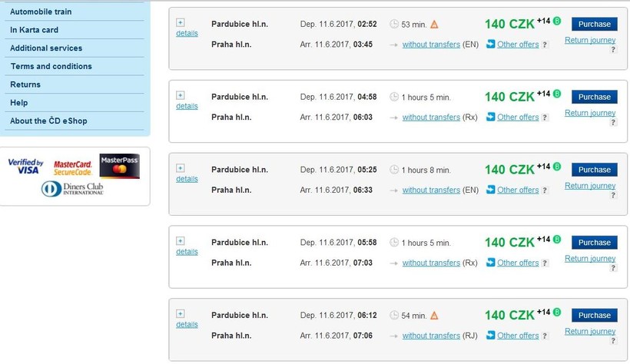Click help question mark under Return journey for 05:58 train
630x364 pixels.
click(613, 268)
